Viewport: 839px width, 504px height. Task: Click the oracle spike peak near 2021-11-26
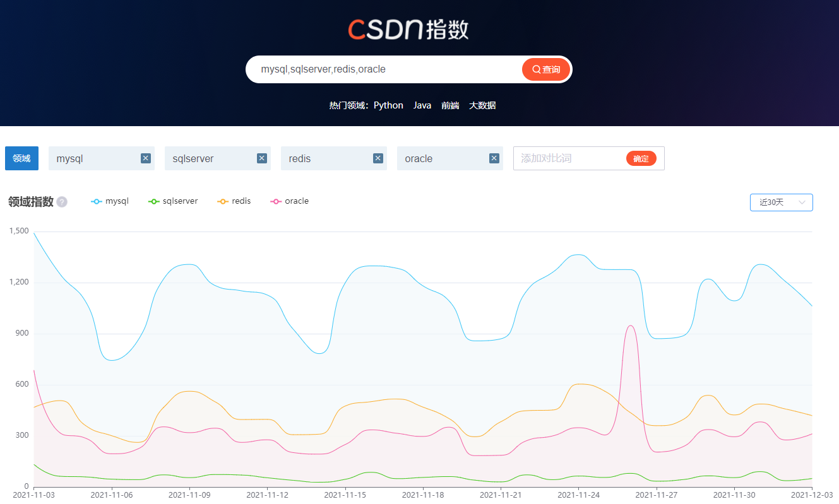[630, 326]
